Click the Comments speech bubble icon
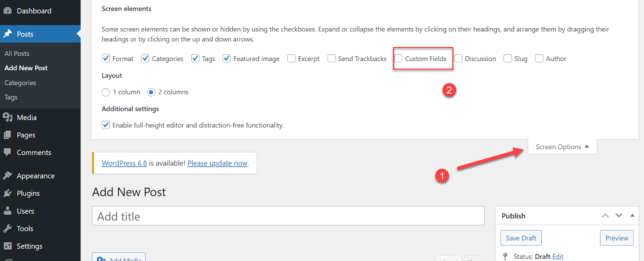Screen dimensions: 644x261 click(x=8, y=152)
